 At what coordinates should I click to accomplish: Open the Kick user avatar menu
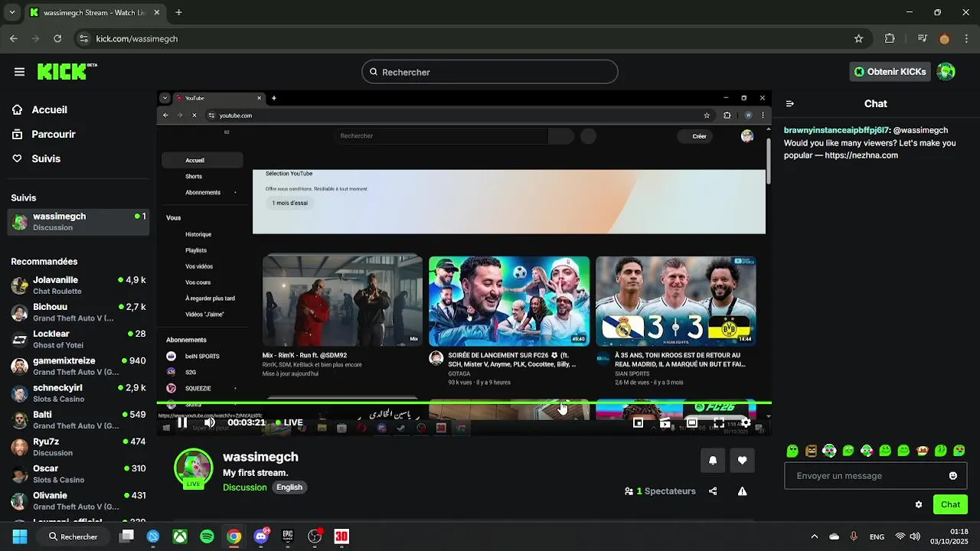946,72
